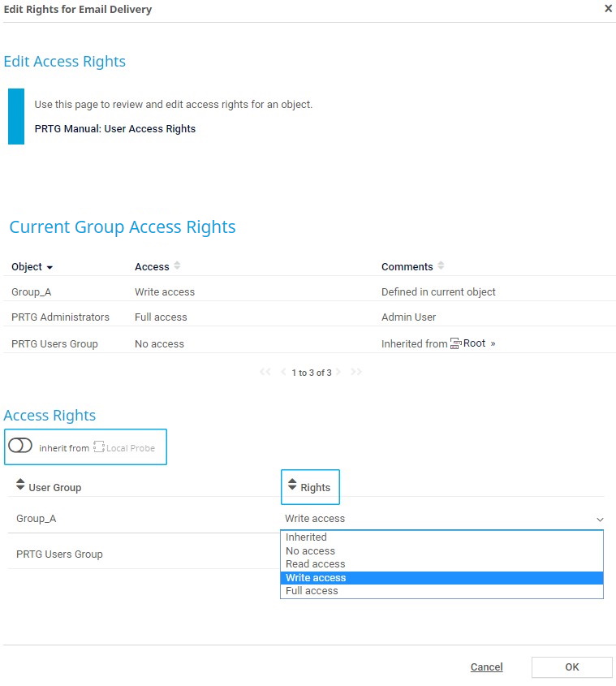This screenshot has height=686, width=616.
Task: Click sort icon beside Comments header
Action: pos(441,266)
